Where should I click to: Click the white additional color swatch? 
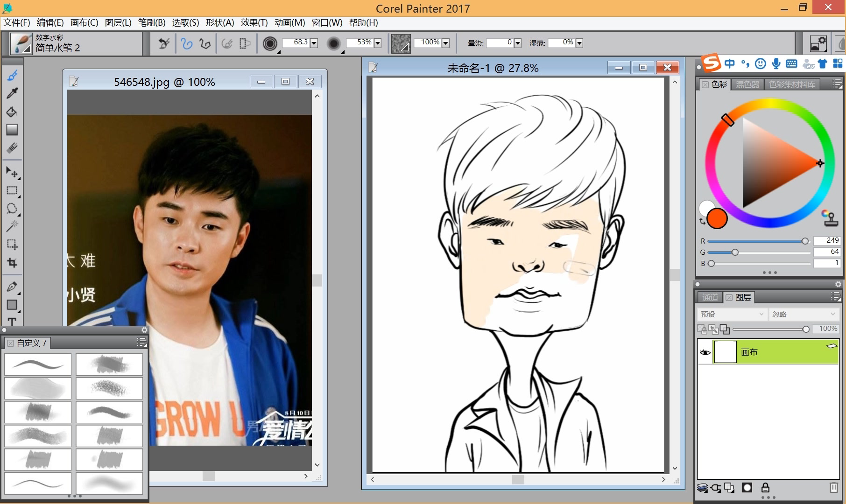point(705,207)
